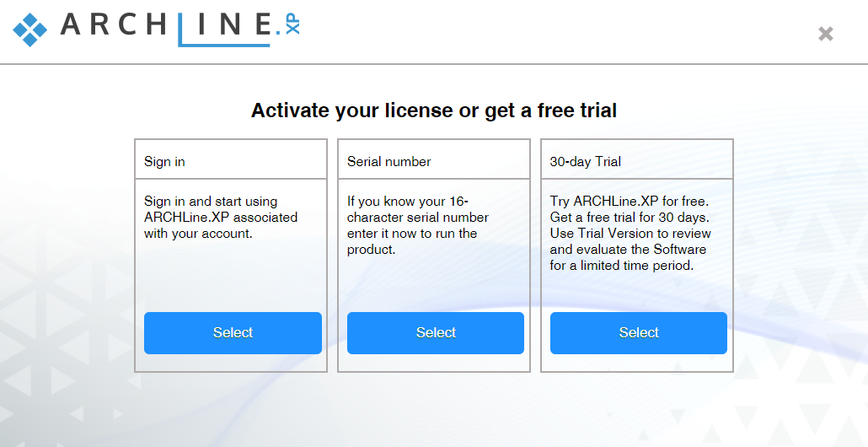Click the ARCH letters in the logo

(x=114, y=24)
